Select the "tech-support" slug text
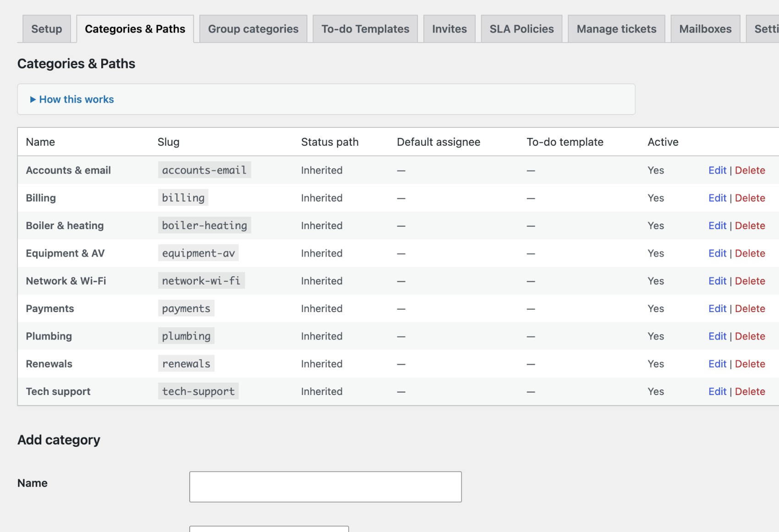This screenshot has height=532, width=779. [x=198, y=391]
